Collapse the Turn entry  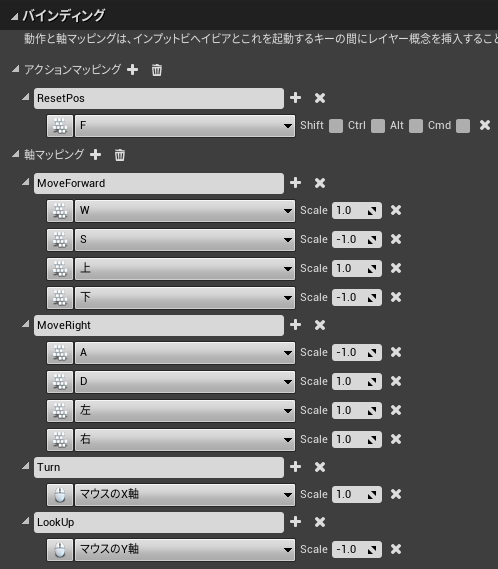[25, 465]
